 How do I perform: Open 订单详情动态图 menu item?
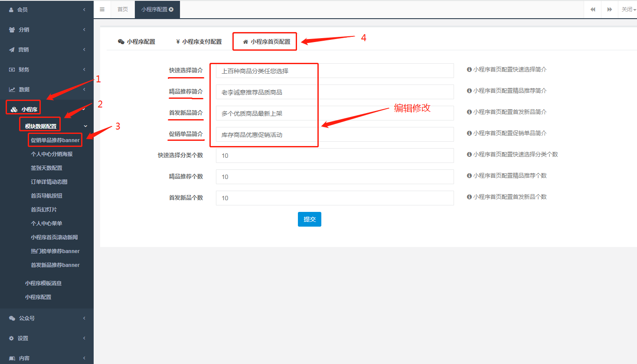point(49,182)
